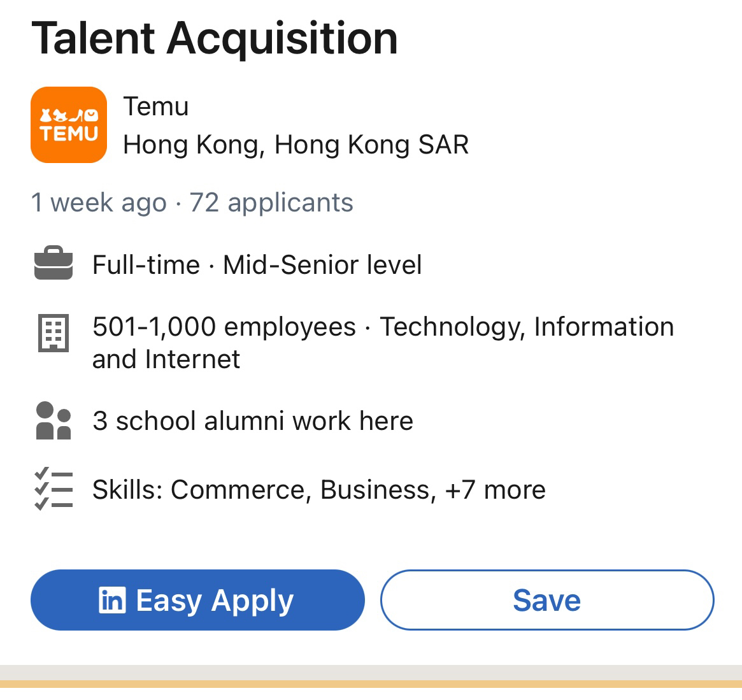Open the Talent Acquisition job title
The height and width of the screenshot is (700, 742).
pyautogui.click(x=215, y=38)
